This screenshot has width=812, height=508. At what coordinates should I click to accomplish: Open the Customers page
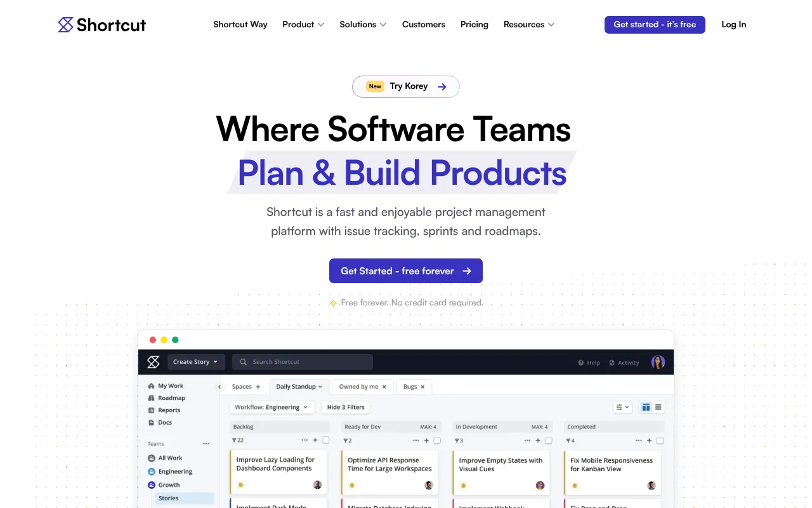click(x=424, y=25)
